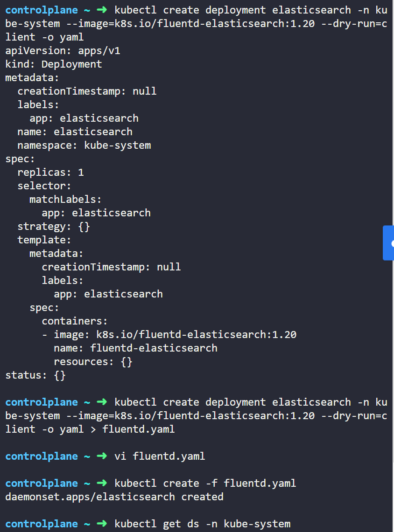The width and height of the screenshot is (394, 532).
Task: Click 'kubectl get ds -n kube-system' command
Action: pos(203,524)
